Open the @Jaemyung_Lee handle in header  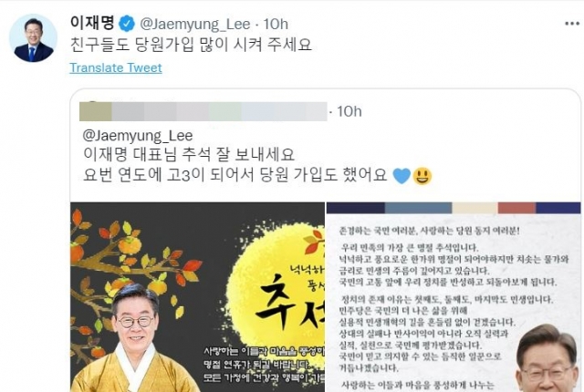(x=194, y=25)
